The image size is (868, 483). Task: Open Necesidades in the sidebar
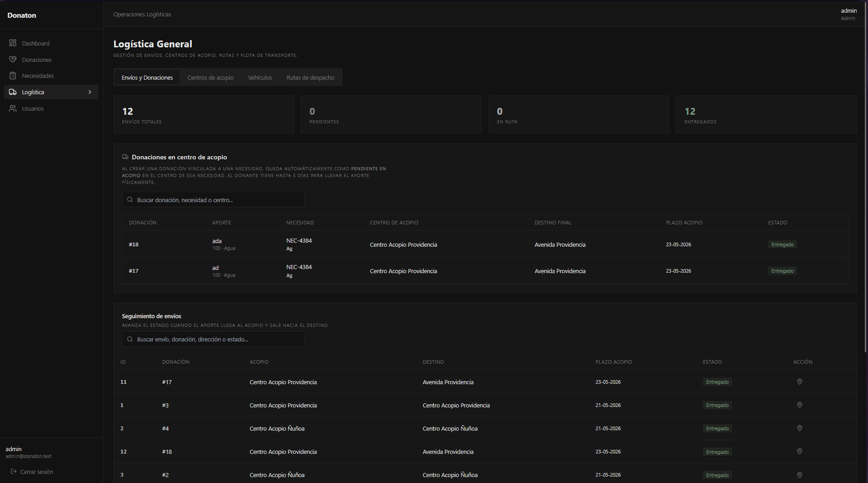(x=51, y=76)
